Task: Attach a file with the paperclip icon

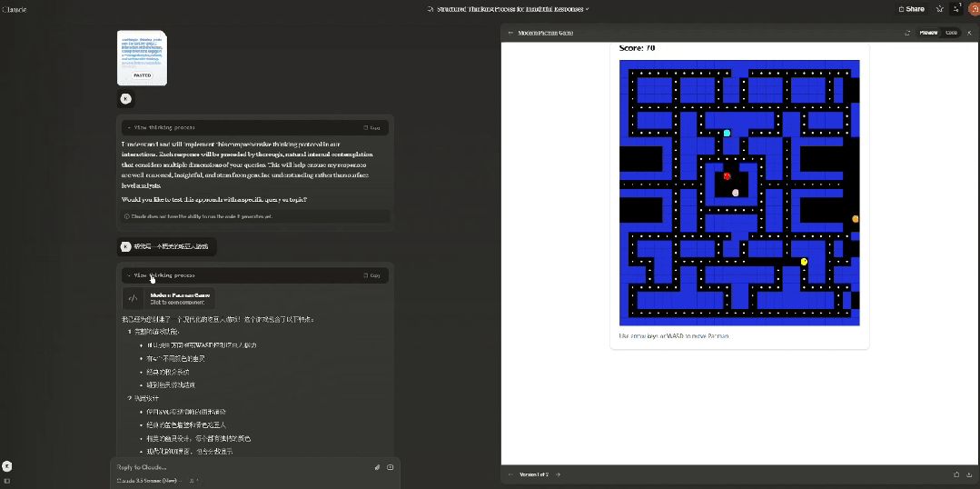Action: pyautogui.click(x=378, y=467)
